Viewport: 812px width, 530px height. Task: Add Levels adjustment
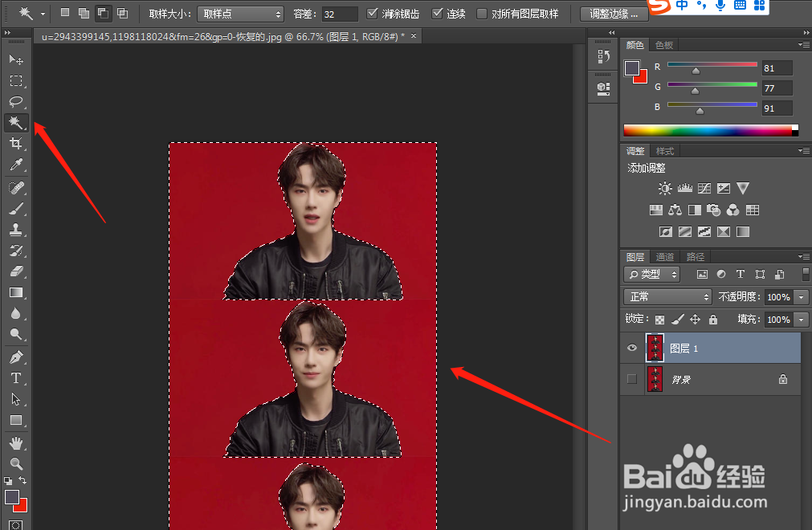click(x=684, y=188)
